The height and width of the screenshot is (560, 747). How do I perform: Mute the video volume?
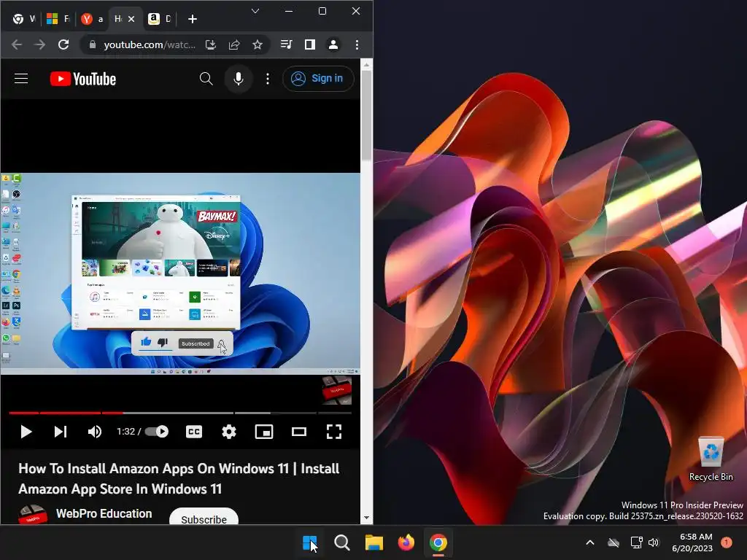95,432
